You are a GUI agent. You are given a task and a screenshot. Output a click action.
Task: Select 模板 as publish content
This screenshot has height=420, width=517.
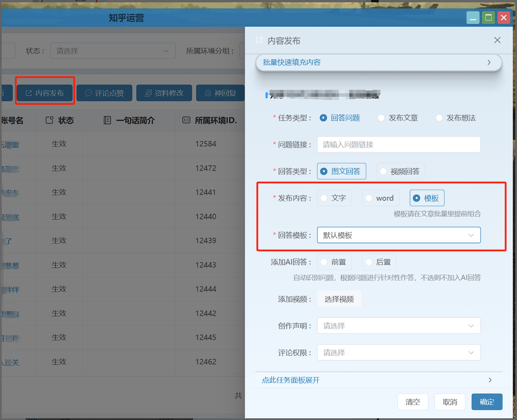point(427,198)
